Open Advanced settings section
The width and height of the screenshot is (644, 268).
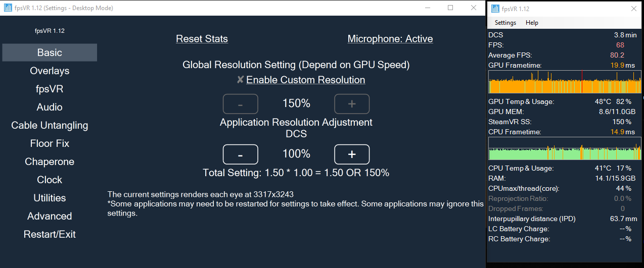50,216
